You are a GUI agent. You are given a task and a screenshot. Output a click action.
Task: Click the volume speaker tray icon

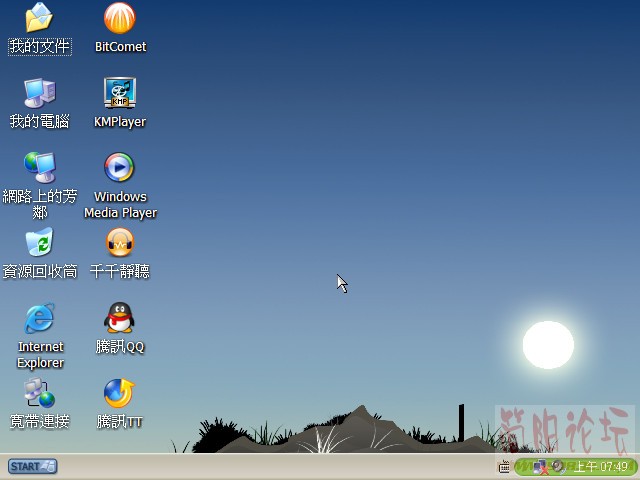pos(558,466)
